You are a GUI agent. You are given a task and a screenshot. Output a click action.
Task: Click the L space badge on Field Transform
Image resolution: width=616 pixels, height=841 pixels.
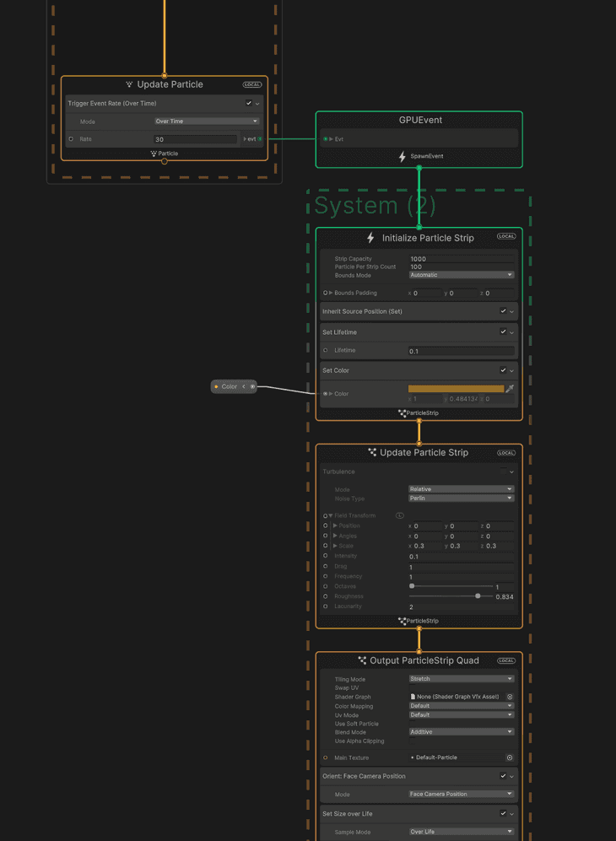pyautogui.click(x=400, y=515)
